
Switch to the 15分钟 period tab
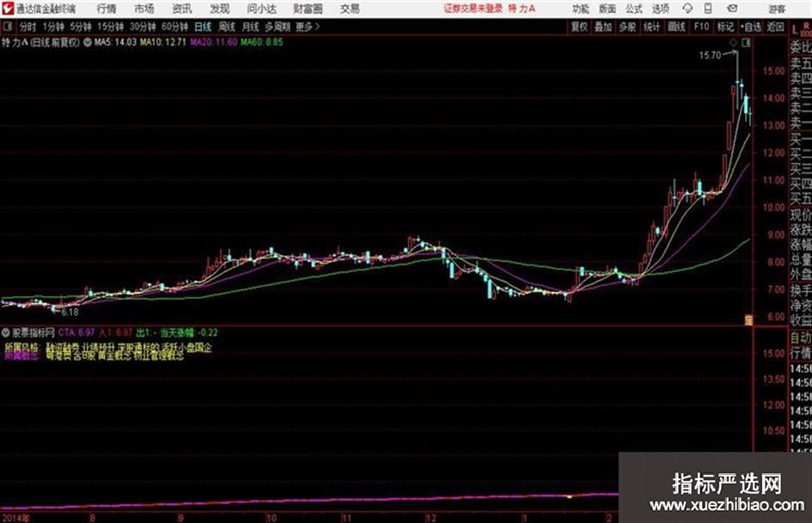(110, 27)
